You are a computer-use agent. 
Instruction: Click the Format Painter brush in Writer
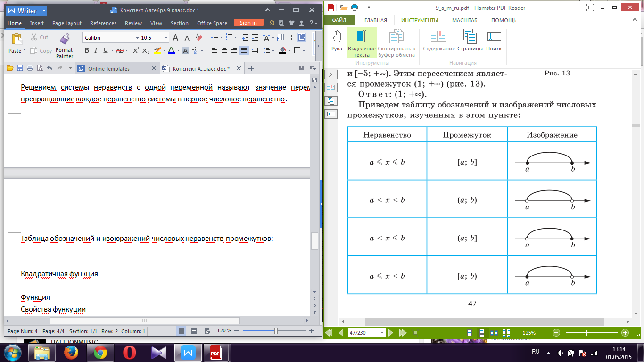tap(65, 46)
